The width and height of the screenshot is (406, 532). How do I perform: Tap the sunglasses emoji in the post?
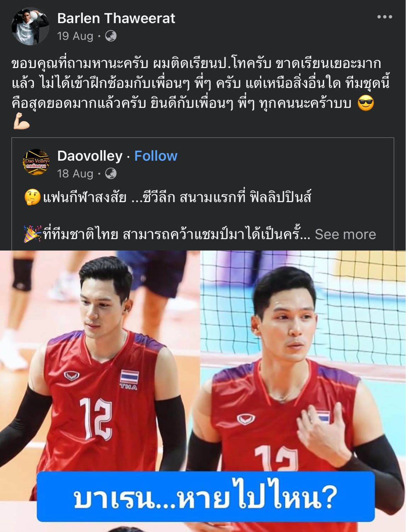tap(366, 103)
